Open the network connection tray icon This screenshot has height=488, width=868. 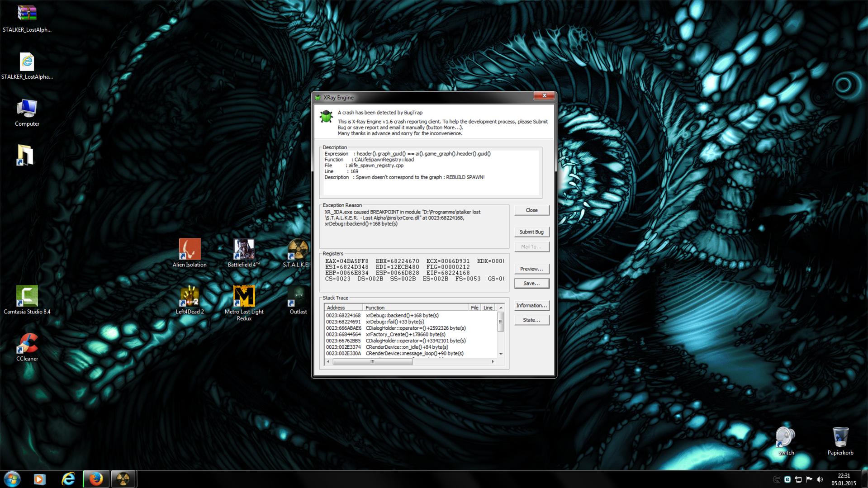[798, 479]
